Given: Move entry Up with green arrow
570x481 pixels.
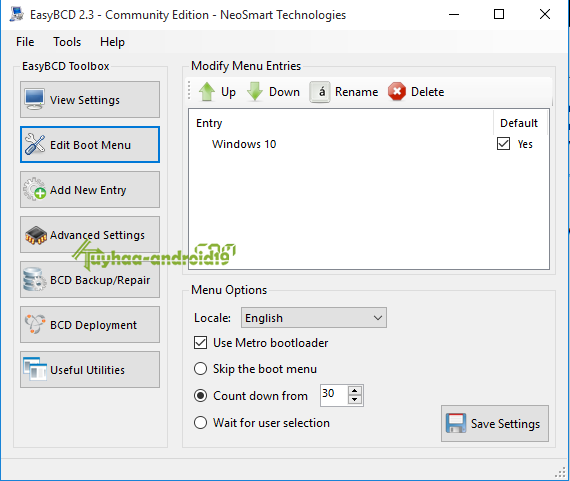Looking at the screenshot, I should [x=217, y=92].
